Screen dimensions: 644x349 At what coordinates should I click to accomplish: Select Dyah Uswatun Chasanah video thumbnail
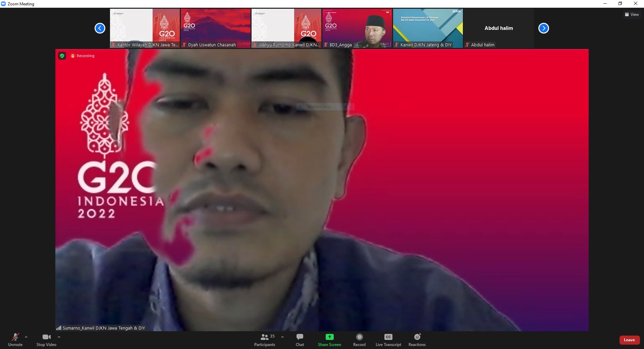click(216, 28)
